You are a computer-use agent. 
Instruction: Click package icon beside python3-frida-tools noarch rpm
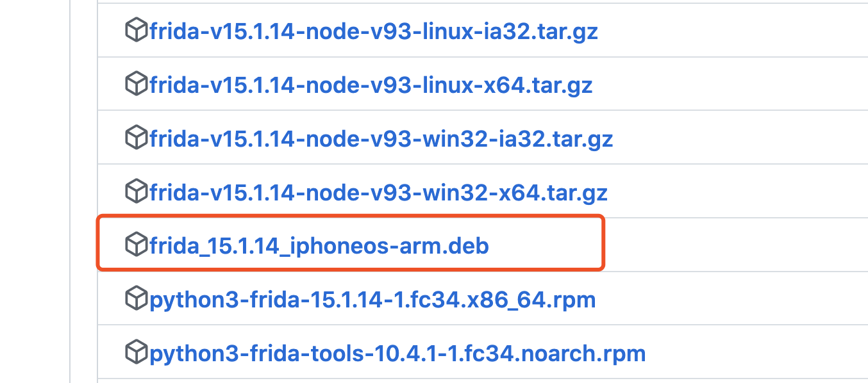pyautogui.click(x=136, y=352)
